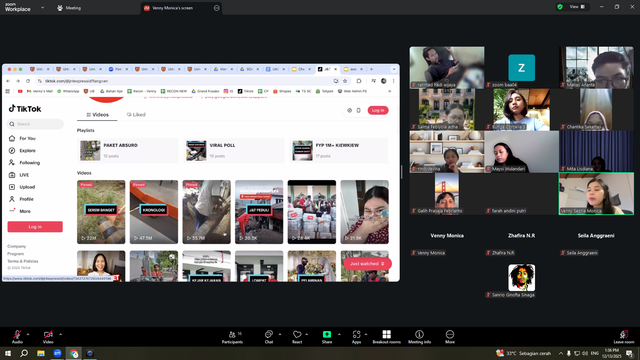Viewport: 640px width, 360px height.
Task: Open the Zoom Apps button
Action: [356, 336]
